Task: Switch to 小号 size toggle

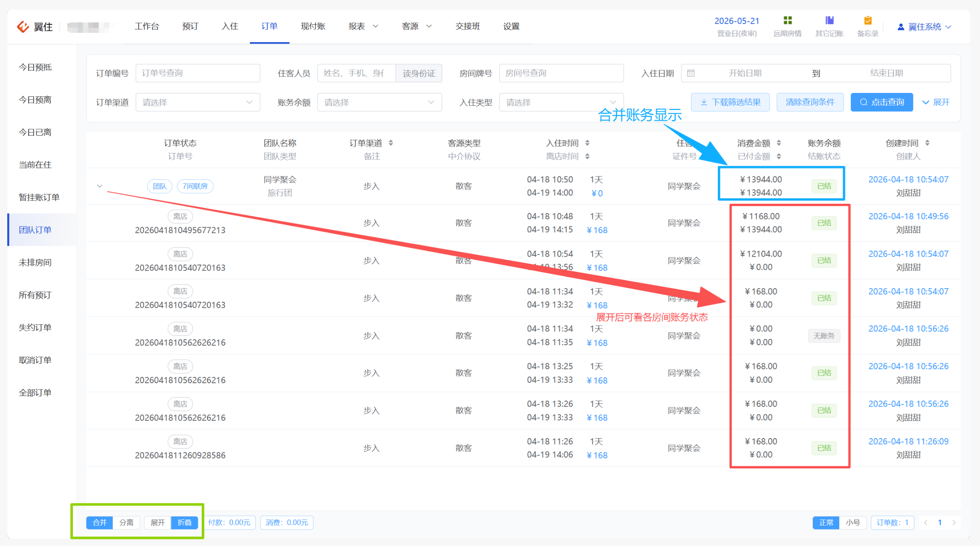Action: 852,523
